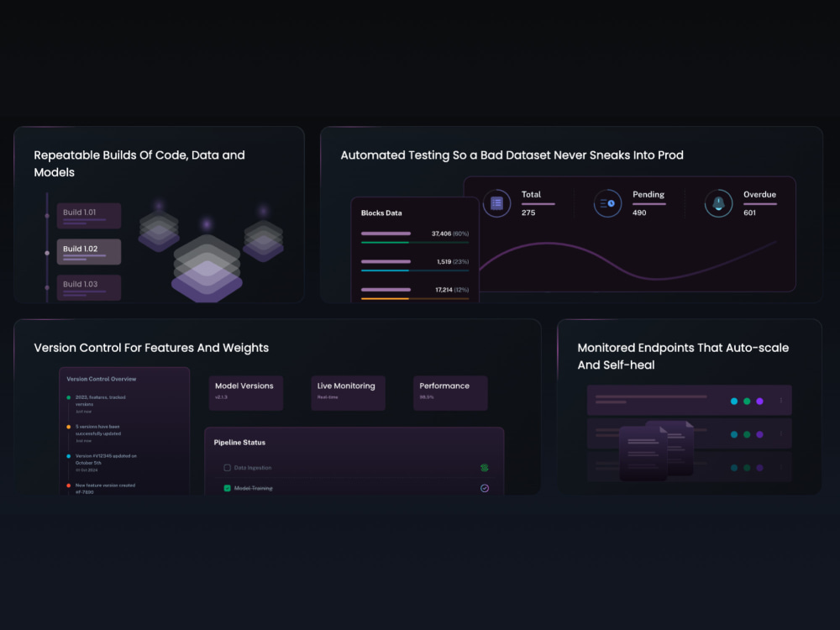Click the blue dot for Version #V12345

[x=69, y=456]
